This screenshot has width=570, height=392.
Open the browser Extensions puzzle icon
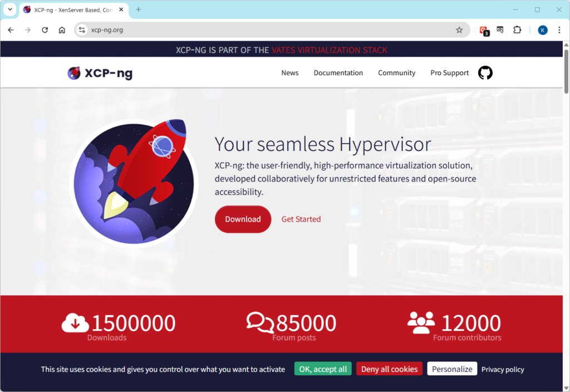coord(517,30)
